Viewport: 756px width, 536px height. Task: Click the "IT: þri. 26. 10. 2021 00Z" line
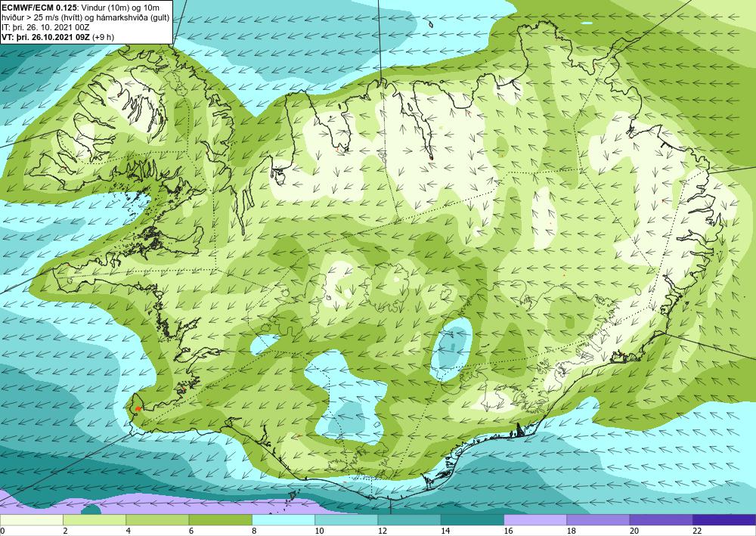click(45, 27)
